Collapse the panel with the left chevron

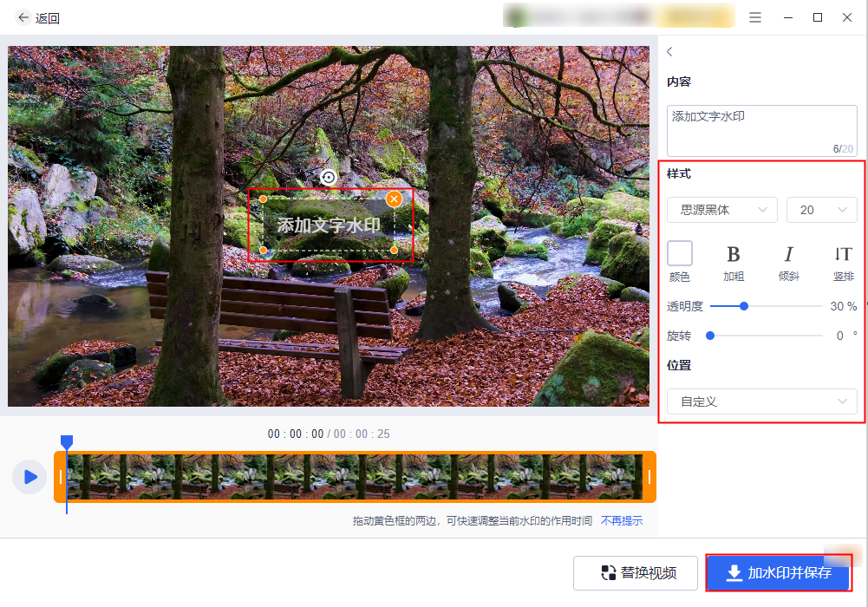click(x=669, y=51)
